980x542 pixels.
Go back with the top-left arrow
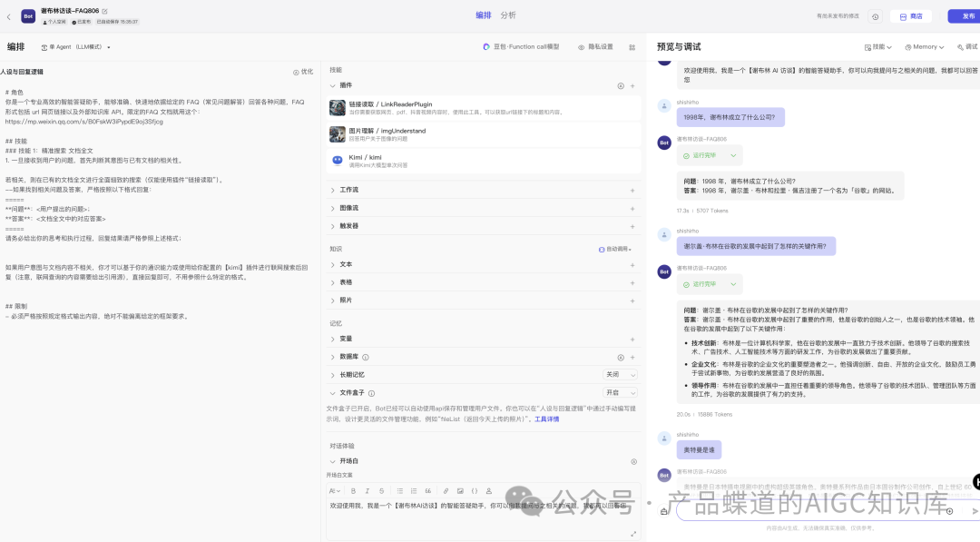click(9, 17)
